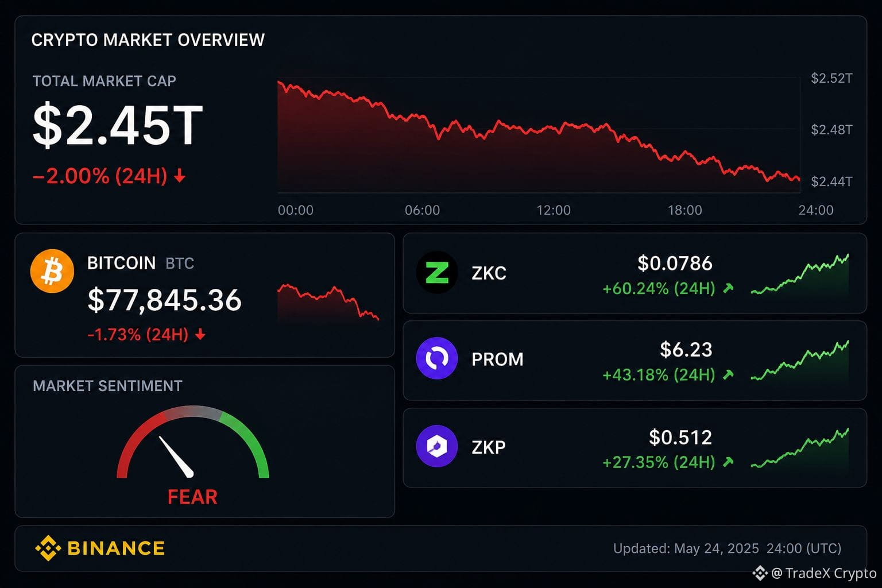Image resolution: width=882 pixels, height=588 pixels.
Task: Click the orange Bitcoin logo icon
Action: click(52, 271)
